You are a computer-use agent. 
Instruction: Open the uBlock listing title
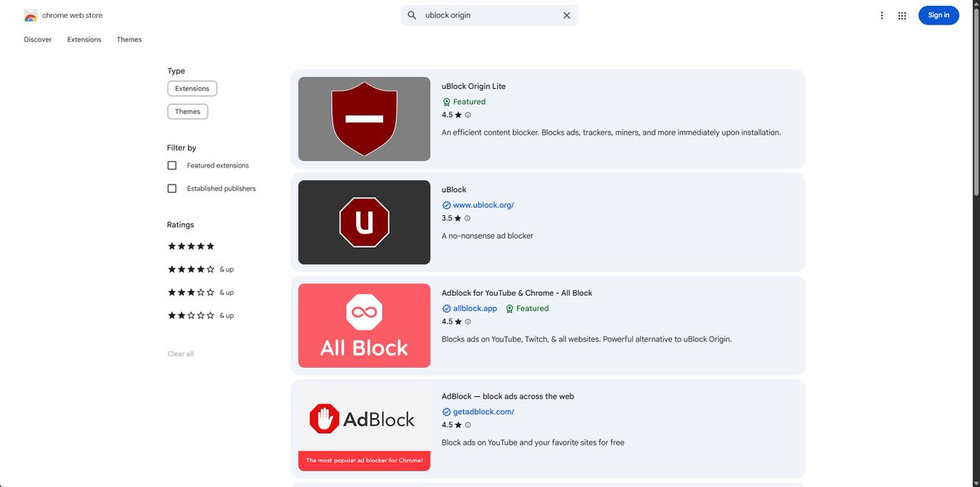[x=454, y=190]
